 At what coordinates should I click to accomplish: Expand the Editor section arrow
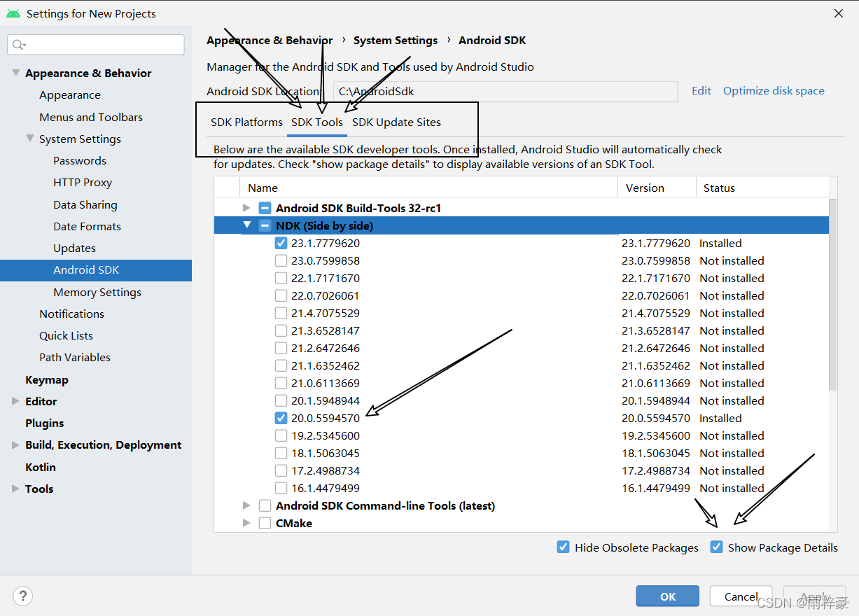tap(16, 401)
